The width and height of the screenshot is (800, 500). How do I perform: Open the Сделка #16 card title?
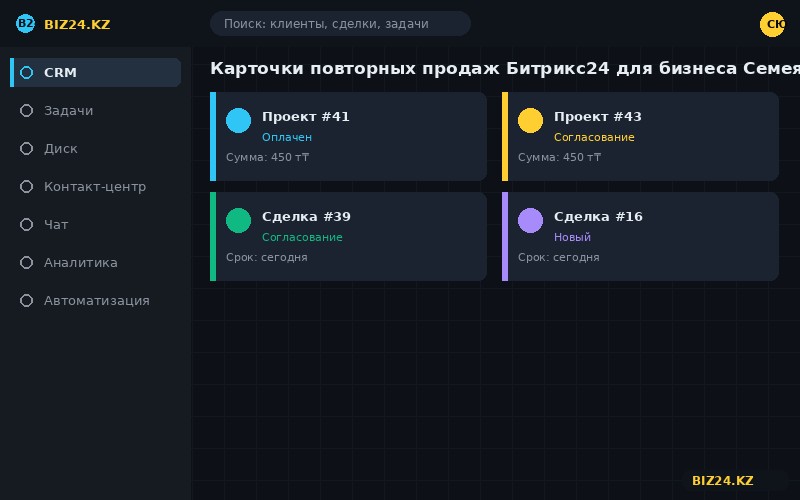(598, 217)
